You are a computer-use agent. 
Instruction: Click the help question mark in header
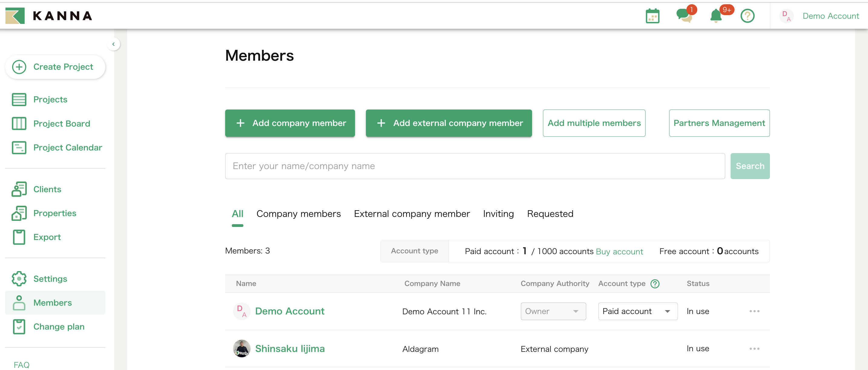(x=747, y=16)
